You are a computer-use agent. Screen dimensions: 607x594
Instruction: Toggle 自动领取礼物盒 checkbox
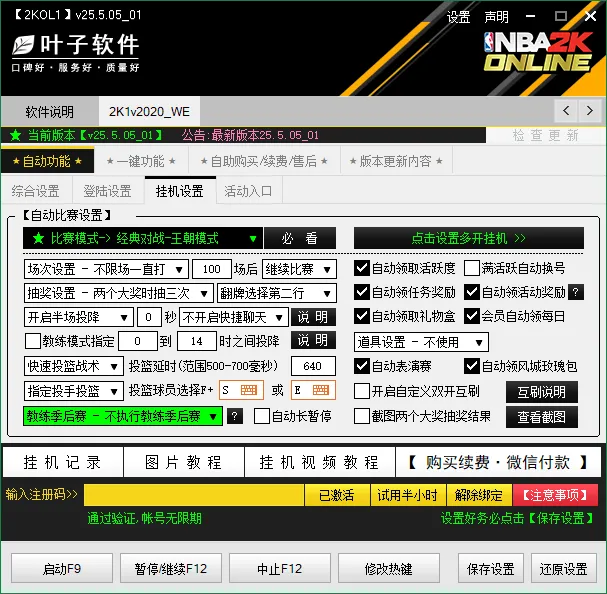[362, 316]
